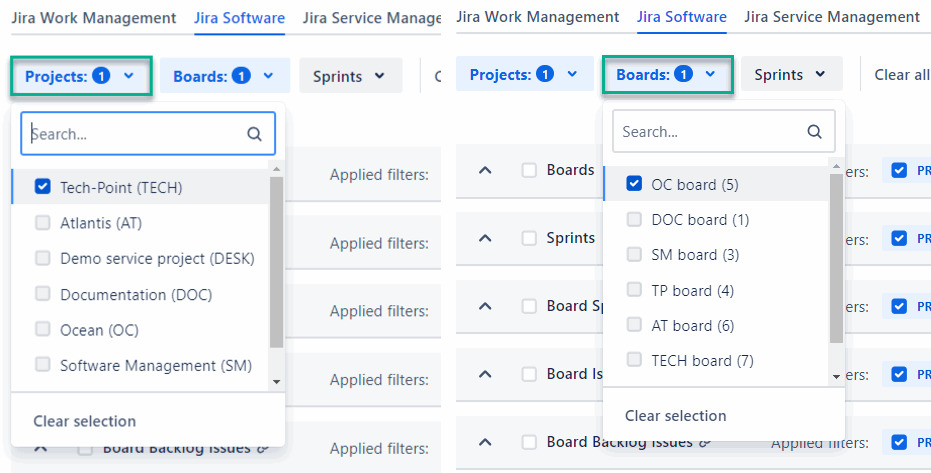Image resolution: width=931 pixels, height=473 pixels.
Task: Uncheck the Tech-Point (TECH) project checkbox
Action: 42,187
